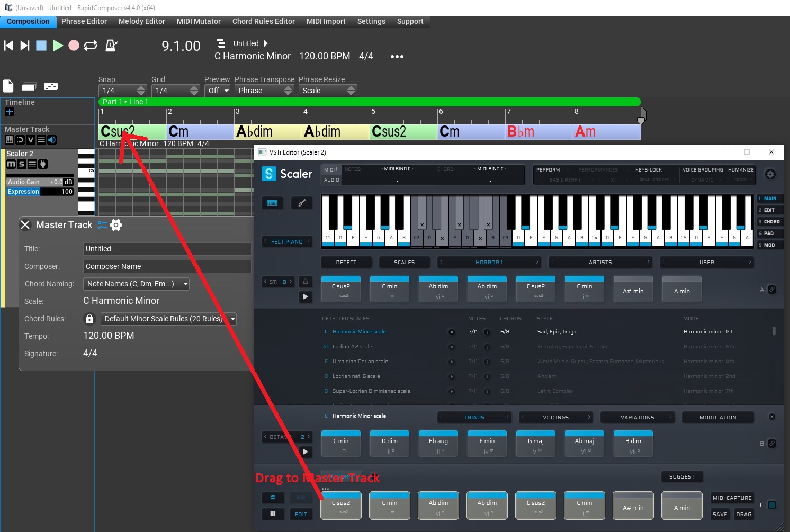The height and width of the screenshot is (532, 790).
Task: Click the DETECT button in Scaler
Action: point(346,262)
